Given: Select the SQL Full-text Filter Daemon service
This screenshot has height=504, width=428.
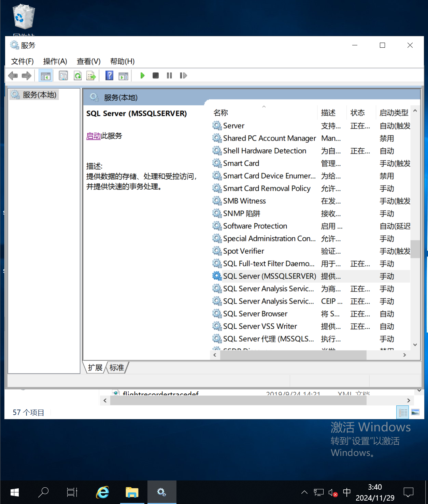Looking at the screenshot, I should pyautogui.click(x=311, y=264).
